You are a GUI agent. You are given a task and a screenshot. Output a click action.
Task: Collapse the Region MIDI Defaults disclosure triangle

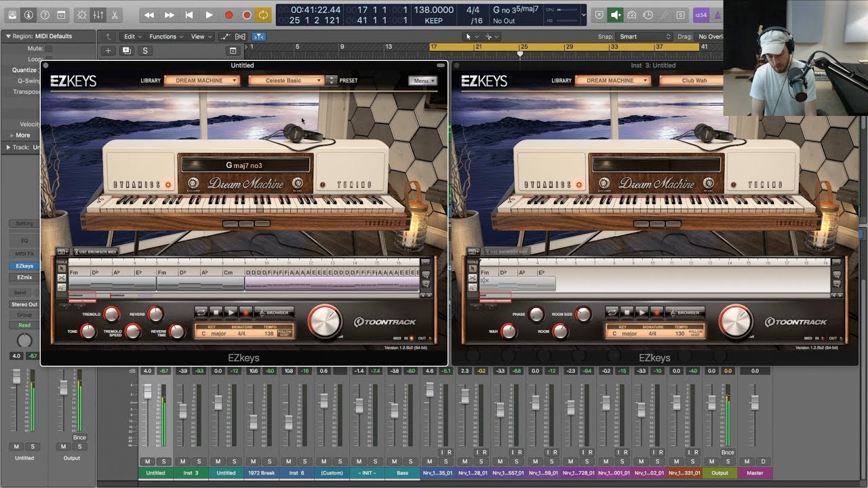[8, 36]
